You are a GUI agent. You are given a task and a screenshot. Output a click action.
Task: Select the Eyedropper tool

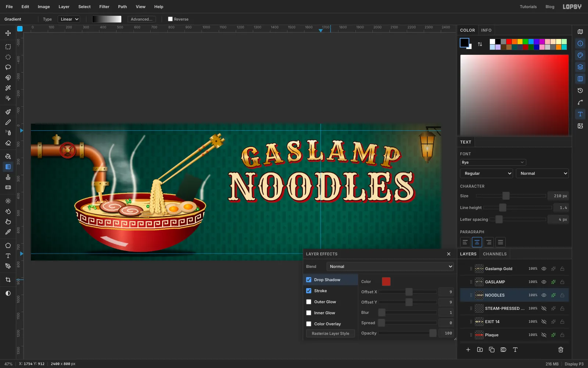8,232
